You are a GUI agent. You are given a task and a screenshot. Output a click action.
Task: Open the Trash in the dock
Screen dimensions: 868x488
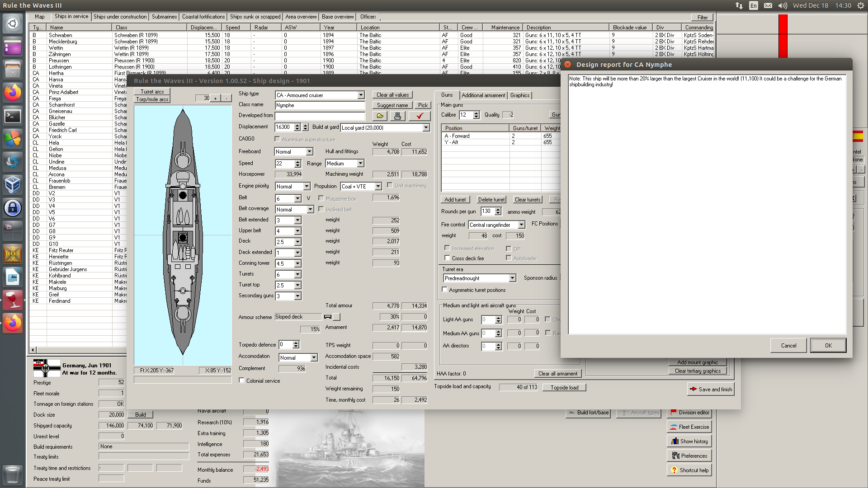12,475
